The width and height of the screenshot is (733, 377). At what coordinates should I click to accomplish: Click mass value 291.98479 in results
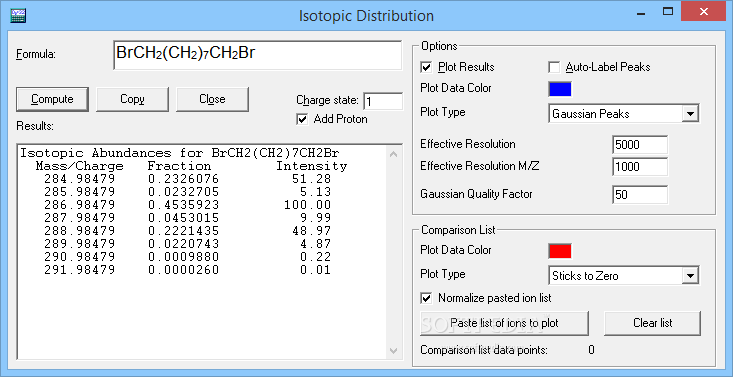79,270
